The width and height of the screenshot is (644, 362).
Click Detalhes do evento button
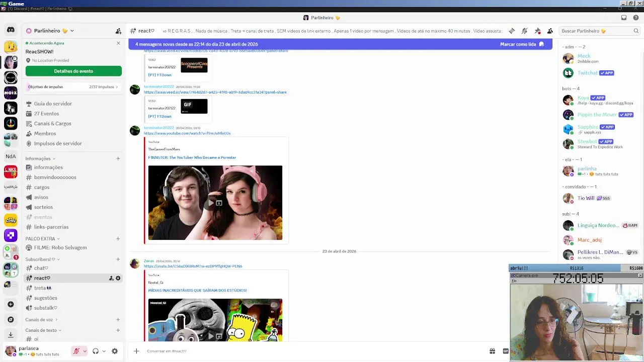(73, 71)
